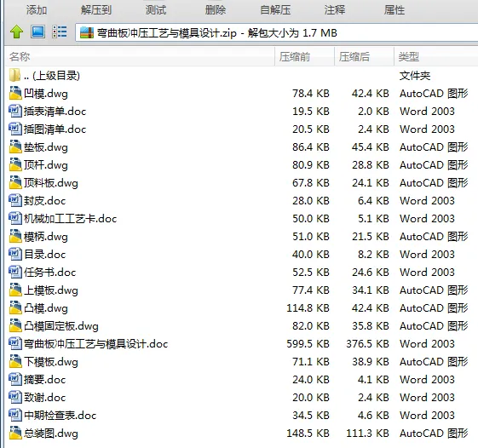Viewport: 478px width, 448px height.
Task: Select the file name 任务书.doc
Action: point(50,273)
